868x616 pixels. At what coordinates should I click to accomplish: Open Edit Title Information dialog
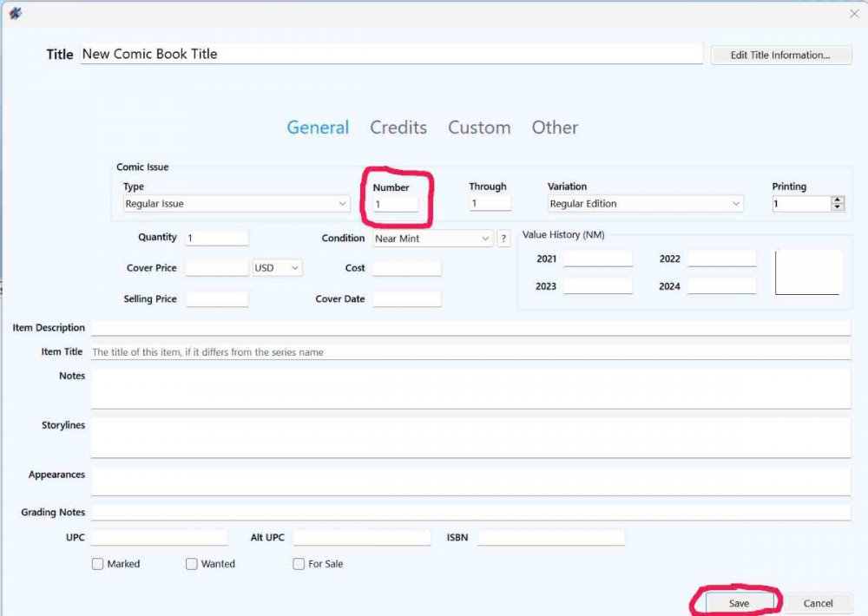point(779,55)
